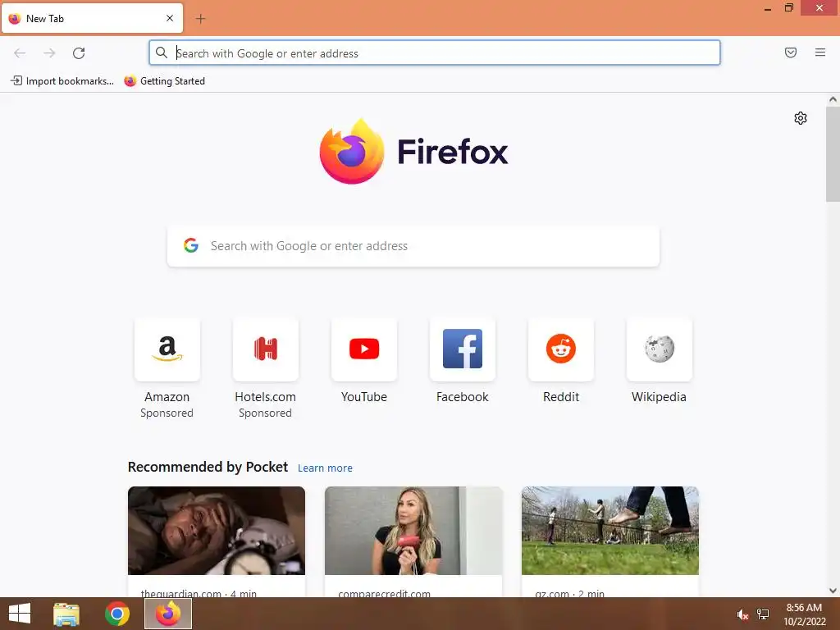The width and height of the screenshot is (840, 630).
Task: Open the theguardian.com Pocket story thumbnail
Action: pos(217,531)
